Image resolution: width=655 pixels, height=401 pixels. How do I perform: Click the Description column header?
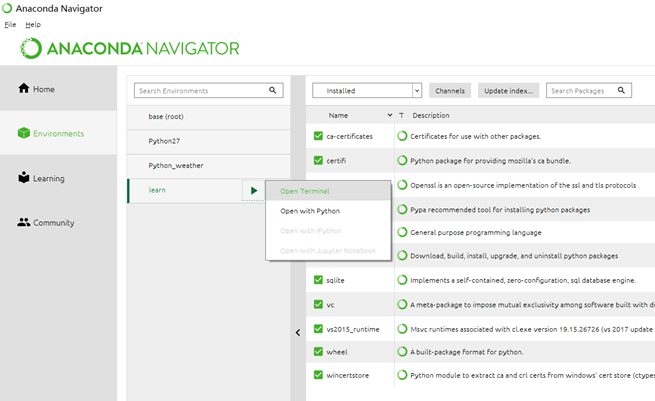pyautogui.click(x=431, y=115)
